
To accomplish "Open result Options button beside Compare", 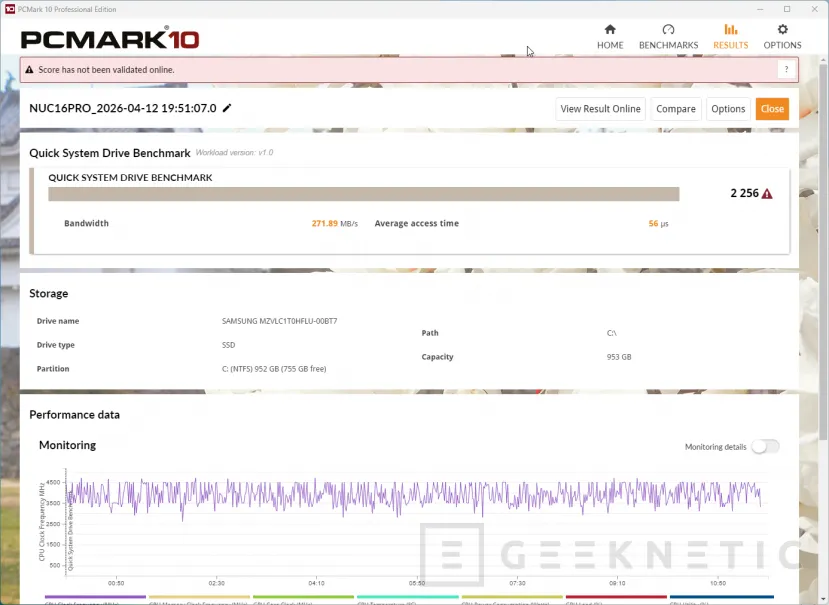I will [728, 109].
